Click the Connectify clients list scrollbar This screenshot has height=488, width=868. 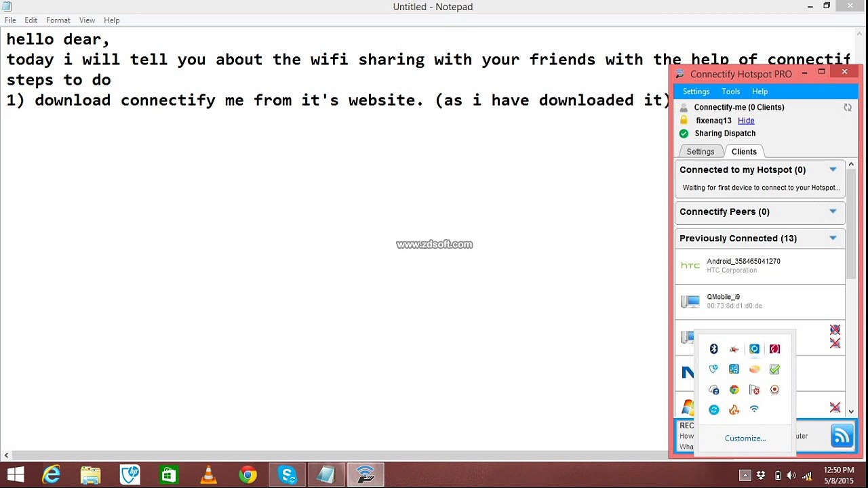click(x=851, y=225)
